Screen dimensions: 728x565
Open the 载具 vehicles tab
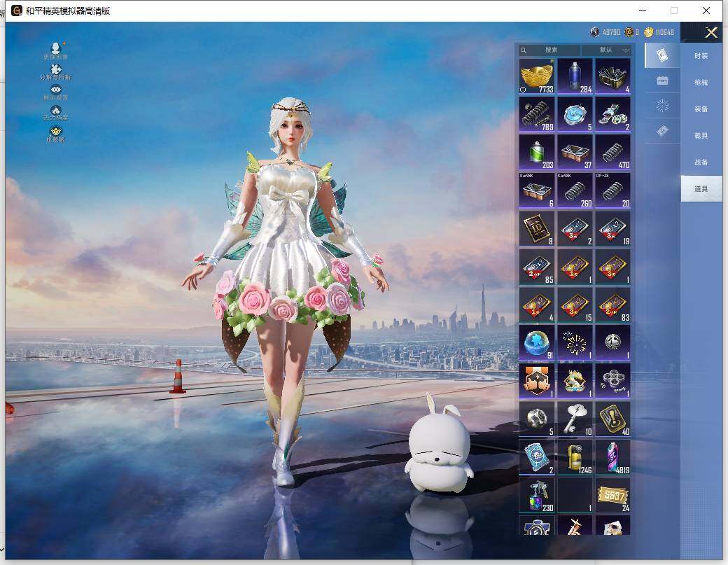(x=701, y=136)
